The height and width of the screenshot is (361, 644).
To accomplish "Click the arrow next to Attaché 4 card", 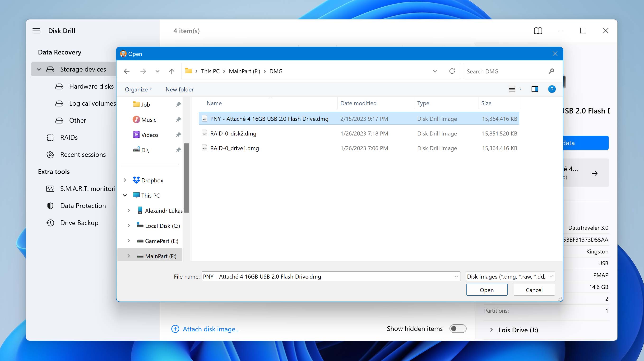I will pos(595,173).
